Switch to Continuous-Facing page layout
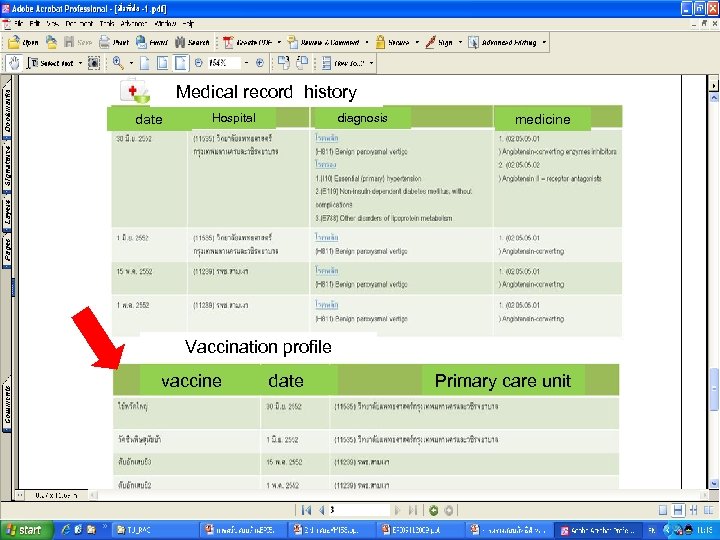Image resolution: width=720 pixels, height=540 pixels. pos(693,510)
